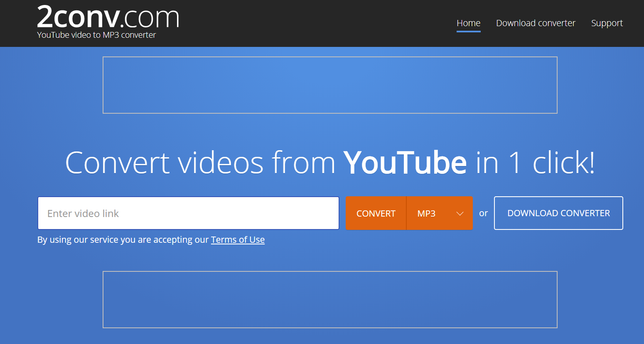Click the orange CONVERT button
644x344 pixels.
coord(376,213)
